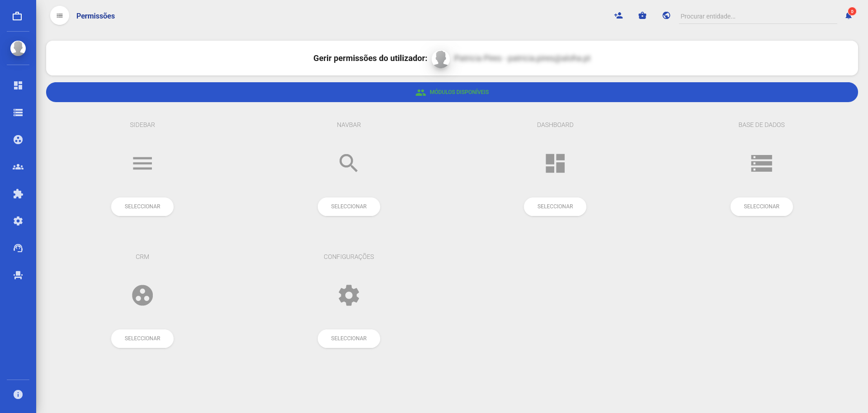Screen dimensions: 868x413
Task: Select the Dashboard module with Seleccionar
Action: tap(555, 206)
